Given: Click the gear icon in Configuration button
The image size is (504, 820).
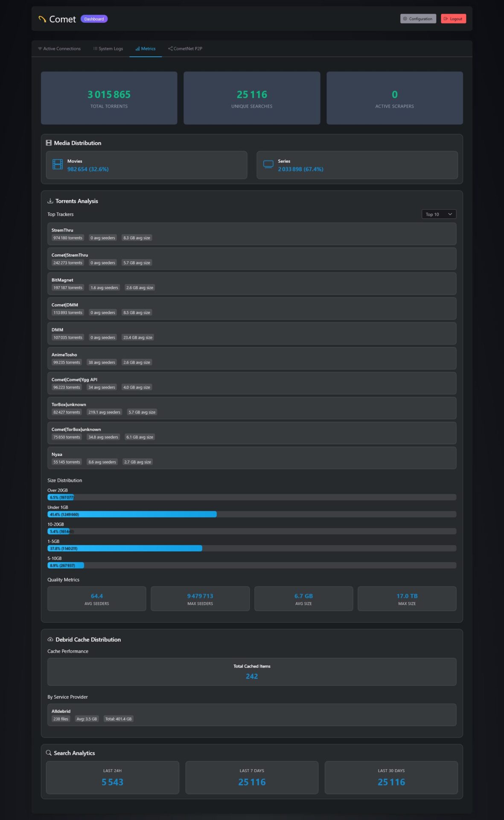Looking at the screenshot, I should [405, 19].
